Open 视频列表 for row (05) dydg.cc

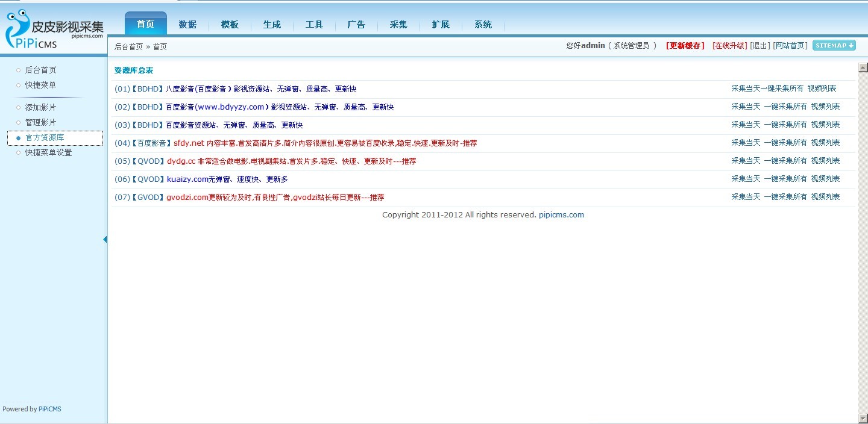pyautogui.click(x=825, y=161)
